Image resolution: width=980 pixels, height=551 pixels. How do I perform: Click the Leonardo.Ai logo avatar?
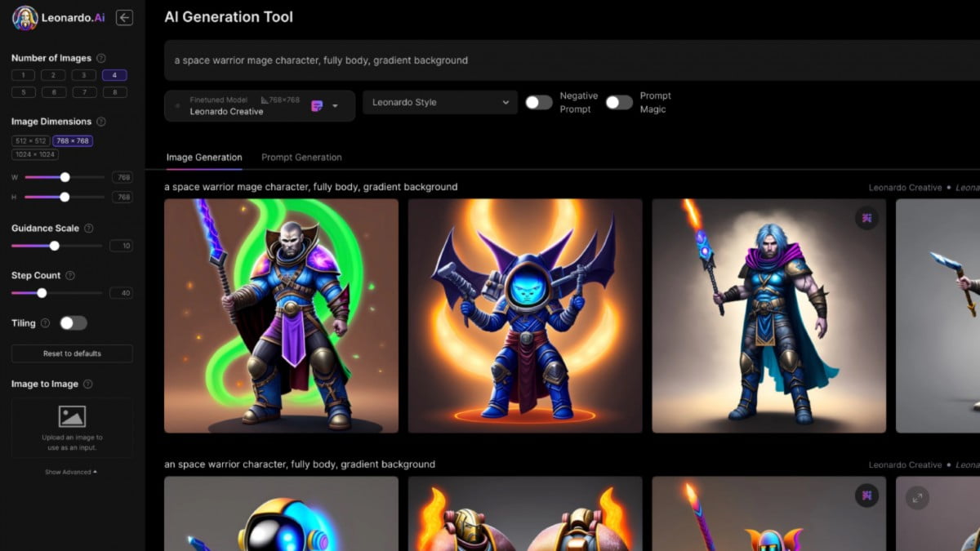coord(25,18)
